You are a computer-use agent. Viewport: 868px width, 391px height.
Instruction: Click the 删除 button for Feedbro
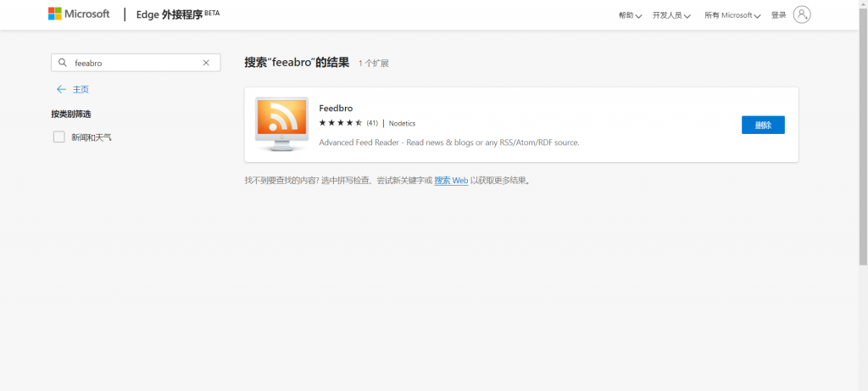tap(763, 126)
